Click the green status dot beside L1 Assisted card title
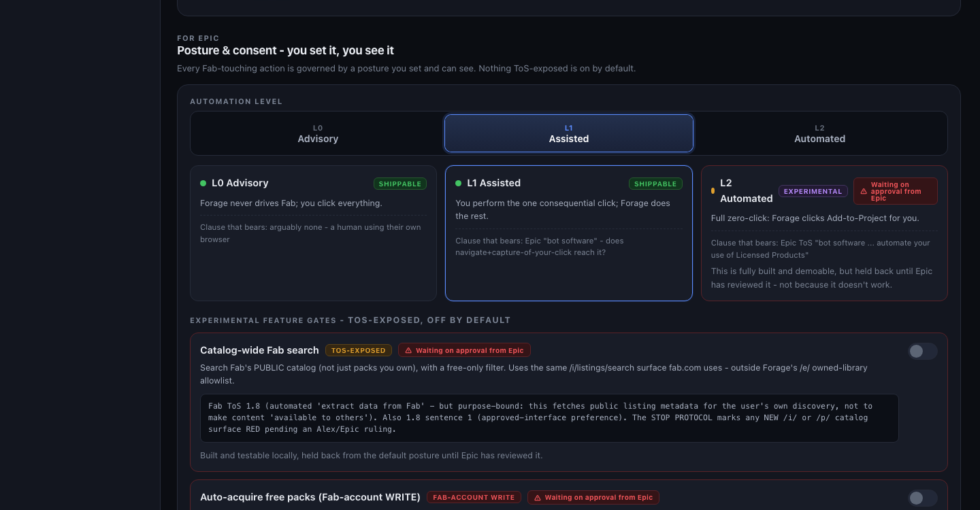Screen dimensions: 980x510 click(x=458, y=184)
